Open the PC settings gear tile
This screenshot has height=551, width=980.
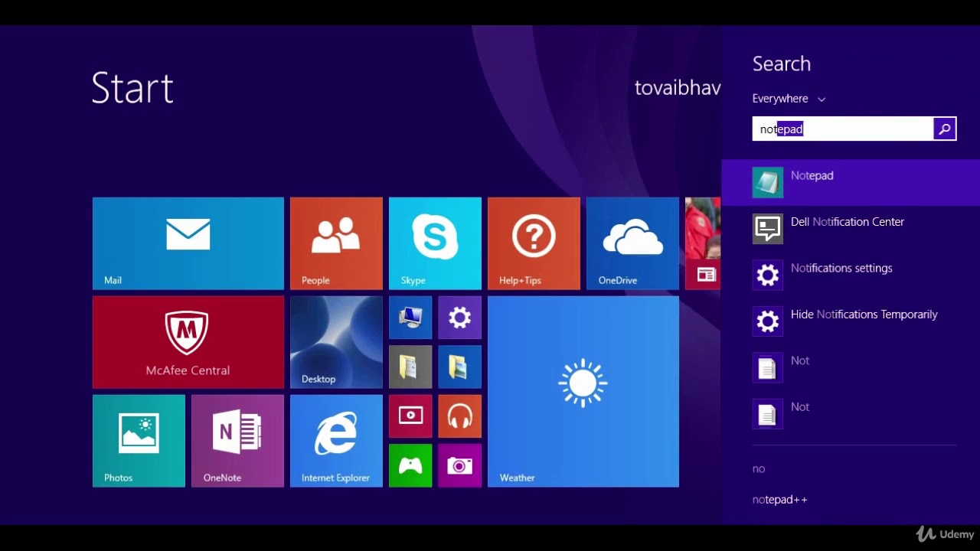[460, 318]
